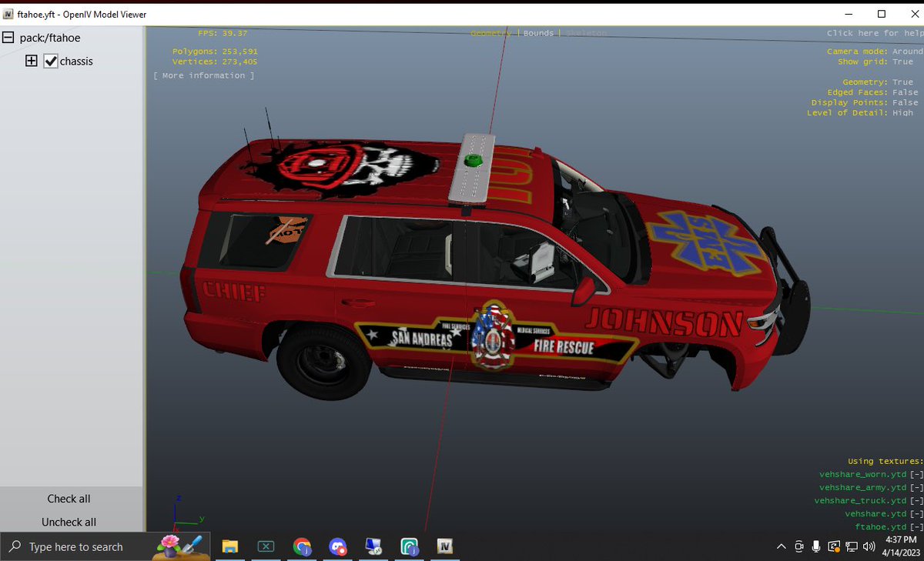The height and width of the screenshot is (561, 924).
Task: Open Google Chrome from taskbar
Action: [x=302, y=546]
